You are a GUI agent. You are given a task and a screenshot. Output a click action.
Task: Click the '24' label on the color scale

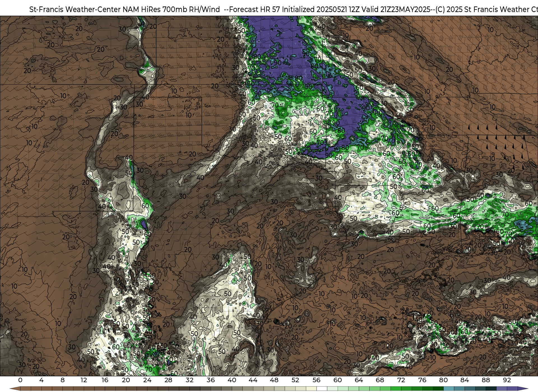point(147,380)
